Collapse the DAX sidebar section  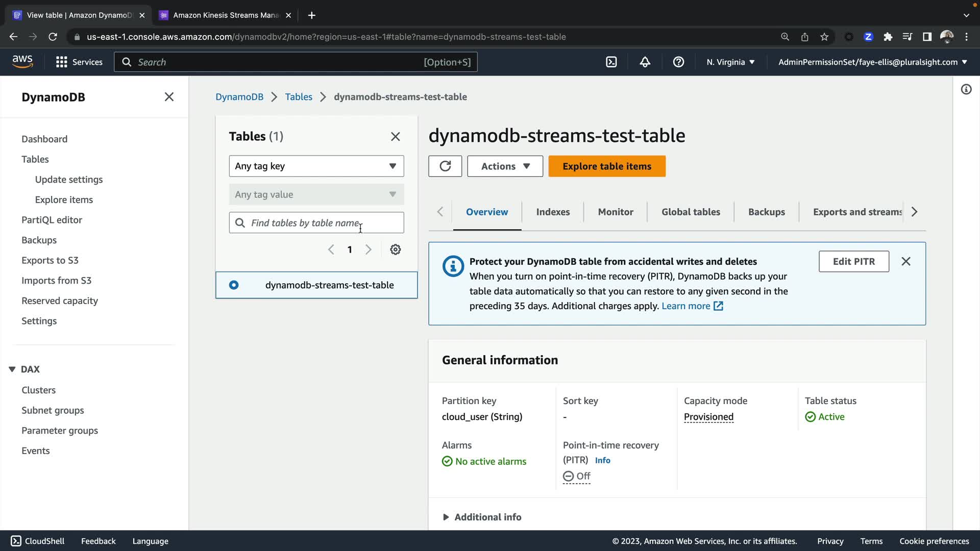coord(12,369)
